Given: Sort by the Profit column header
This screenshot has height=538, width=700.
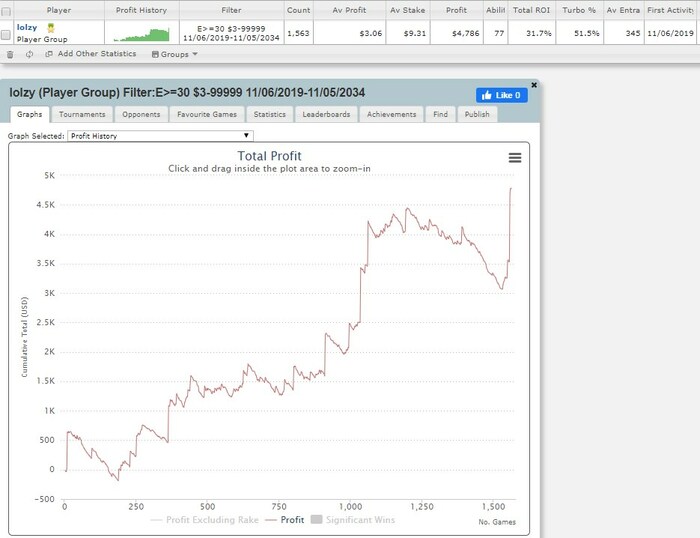Looking at the screenshot, I should coord(456,10).
